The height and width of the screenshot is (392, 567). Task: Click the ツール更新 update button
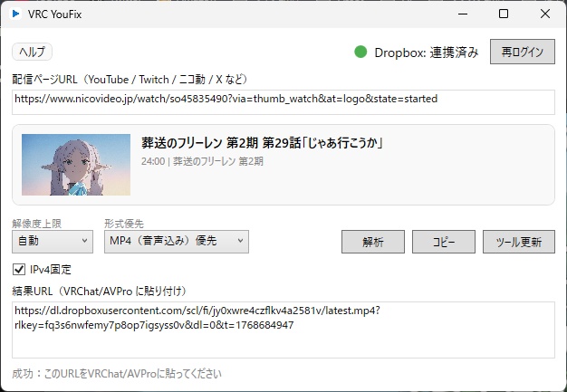tap(519, 242)
